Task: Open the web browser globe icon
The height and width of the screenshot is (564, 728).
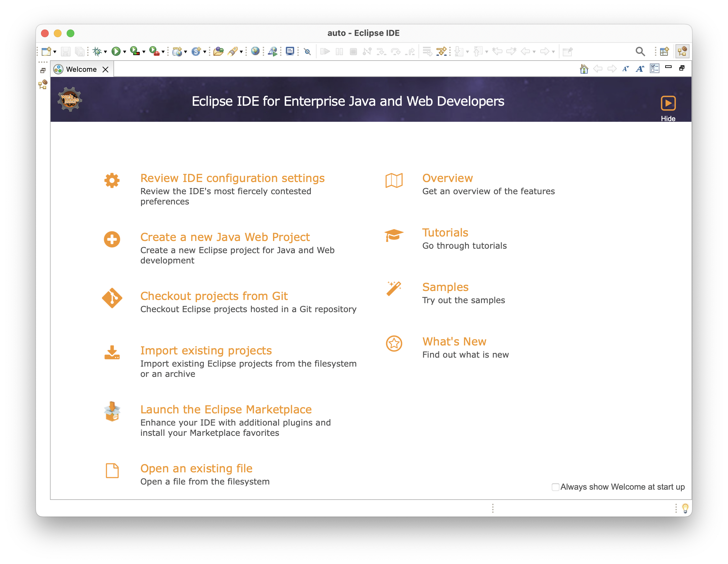Action: click(x=255, y=51)
